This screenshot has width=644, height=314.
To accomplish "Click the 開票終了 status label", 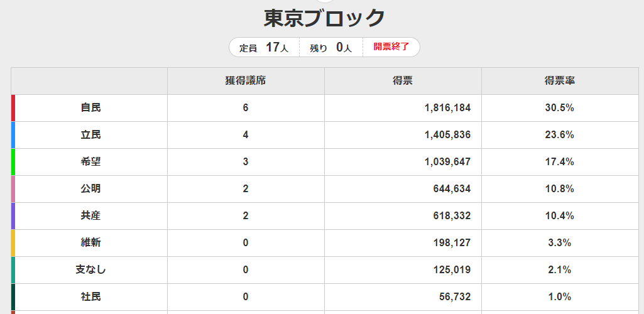I will (x=391, y=46).
